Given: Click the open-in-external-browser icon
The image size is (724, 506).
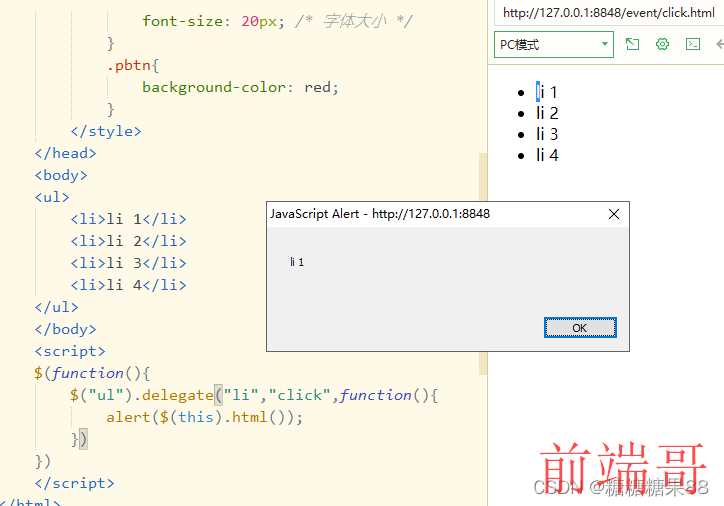Looking at the screenshot, I should click(632, 44).
